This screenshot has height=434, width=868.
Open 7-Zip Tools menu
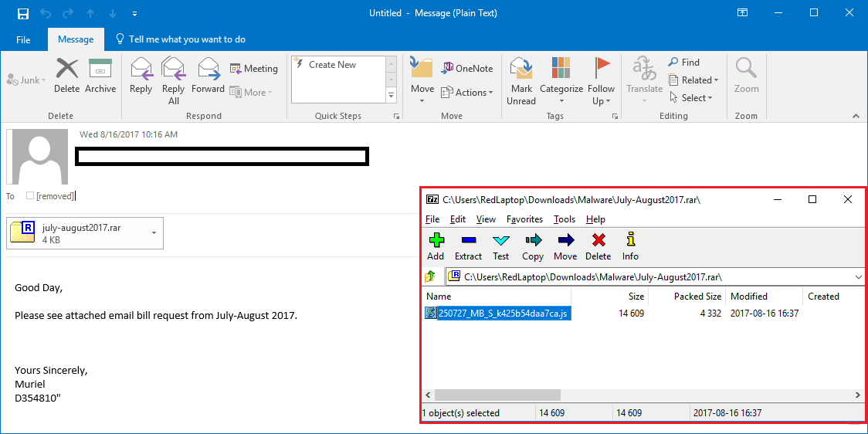point(565,219)
